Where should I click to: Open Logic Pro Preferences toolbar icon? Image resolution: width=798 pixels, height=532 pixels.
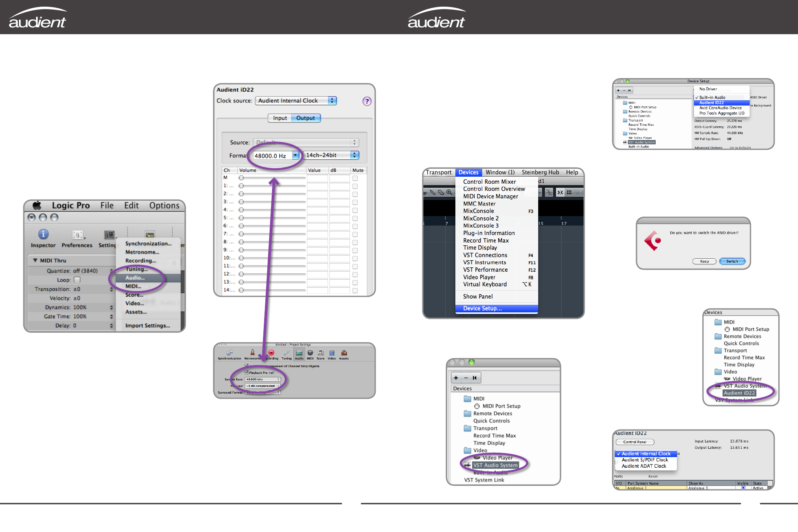pyautogui.click(x=78, y=235)
